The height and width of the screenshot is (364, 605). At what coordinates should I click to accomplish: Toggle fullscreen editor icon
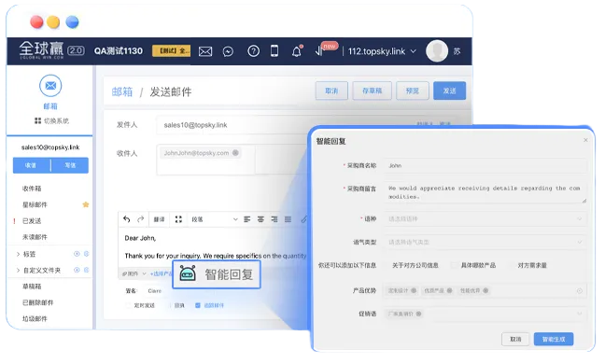point(178,219)
